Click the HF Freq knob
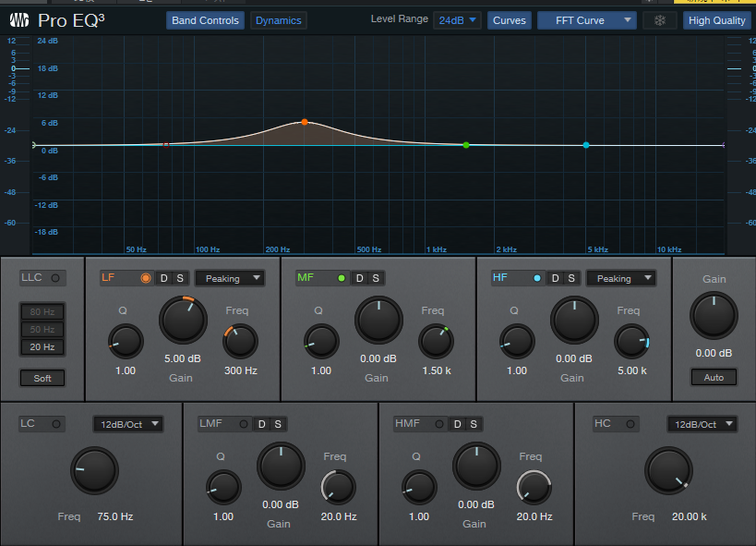 [x=631, y=341]
